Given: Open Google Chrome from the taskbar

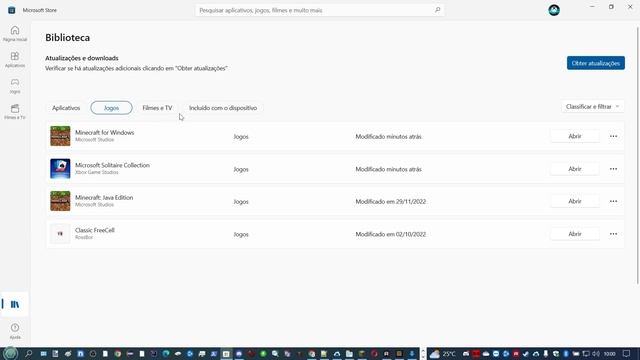Looking at the screenshot, I should [118, 353].
